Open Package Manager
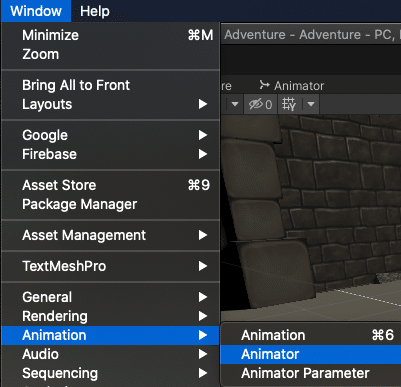Image resolution: width=401 pixels, height=387 pixels. coord(110,204)
